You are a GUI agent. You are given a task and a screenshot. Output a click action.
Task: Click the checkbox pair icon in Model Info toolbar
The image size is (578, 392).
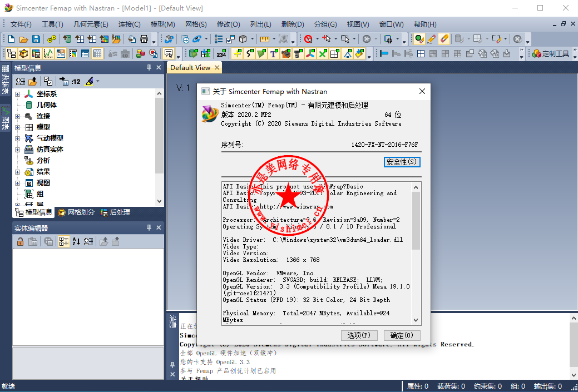[48, 81]
